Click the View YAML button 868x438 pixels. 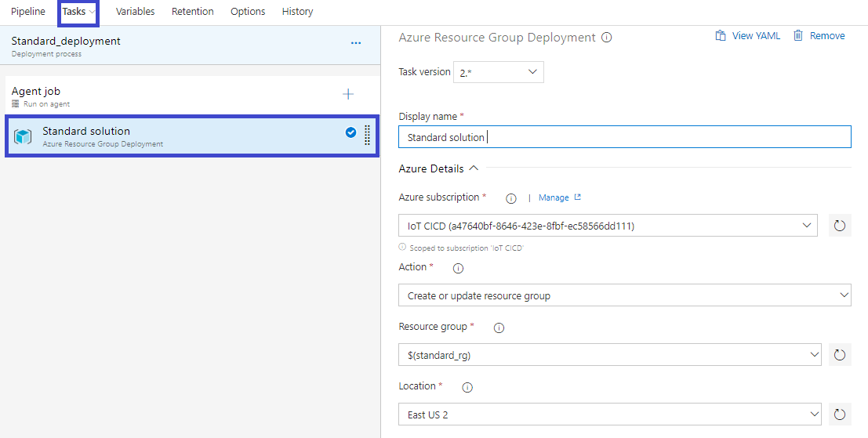click(747, 36)
